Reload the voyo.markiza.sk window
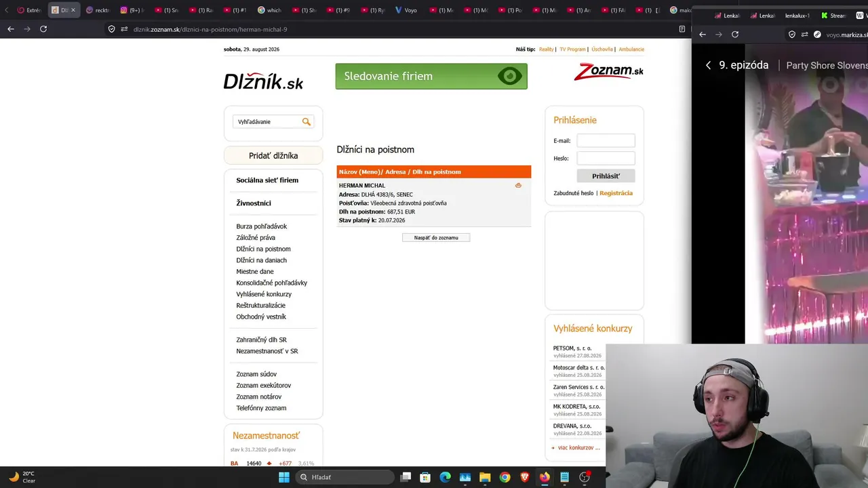 (x=735, y=35)
